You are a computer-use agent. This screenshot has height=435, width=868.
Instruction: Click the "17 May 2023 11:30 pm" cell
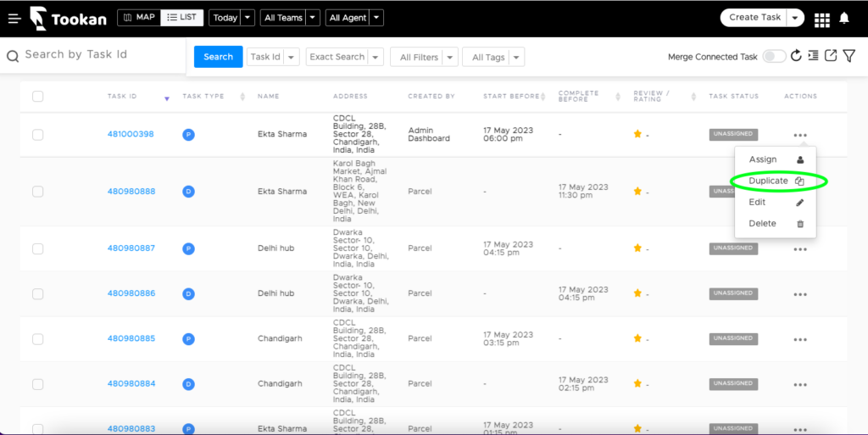coord(583,191)
